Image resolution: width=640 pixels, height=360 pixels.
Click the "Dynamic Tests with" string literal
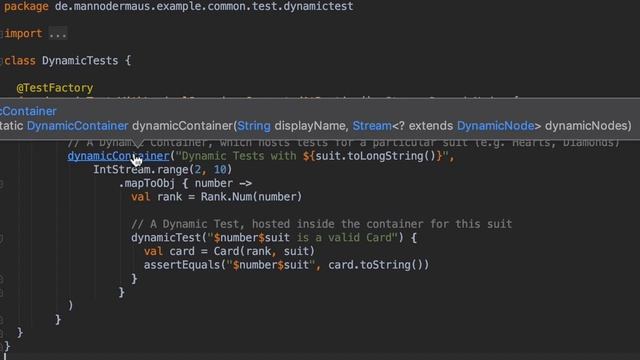239,156
